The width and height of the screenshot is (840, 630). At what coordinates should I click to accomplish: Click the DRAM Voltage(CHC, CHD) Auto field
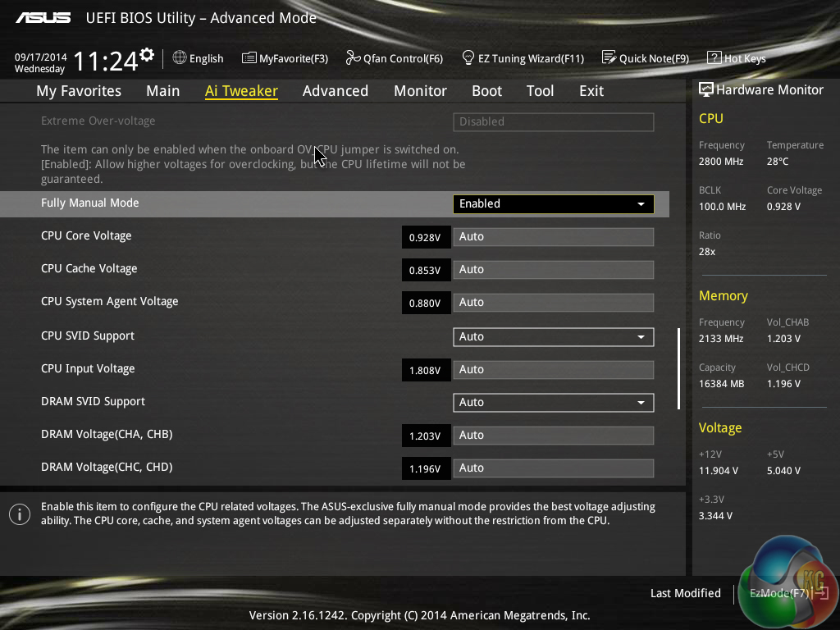click(x=554, y=468)
